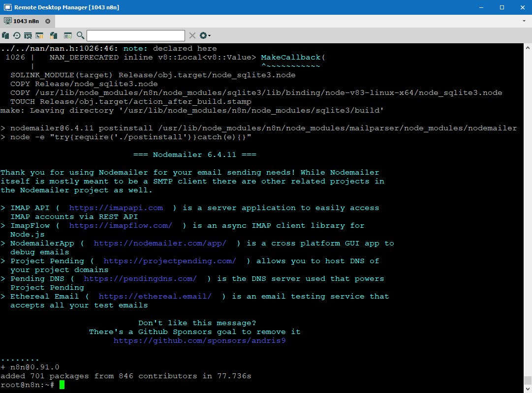Click 'COPY Release/node_sqlite3.node' line
Viewport: 532px width, 393px height.
[x=84, y=84]
